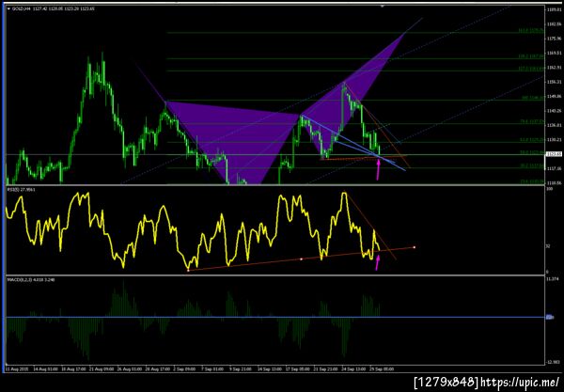The height and width of the screenshot is (392, 564).
Task: Select the middle anchor point of RSI trendline
Action: pyautogui.click(x=302, y=259)
